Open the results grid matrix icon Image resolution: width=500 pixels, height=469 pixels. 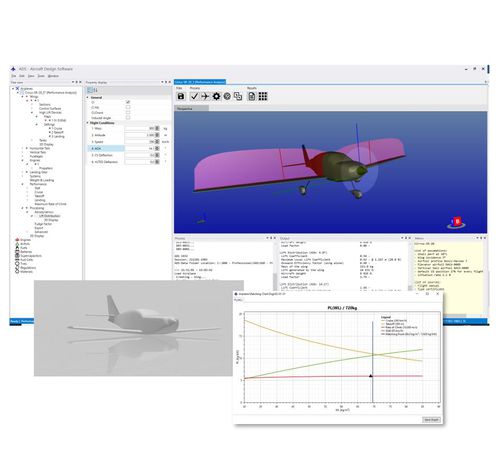(x=263, y=96)
